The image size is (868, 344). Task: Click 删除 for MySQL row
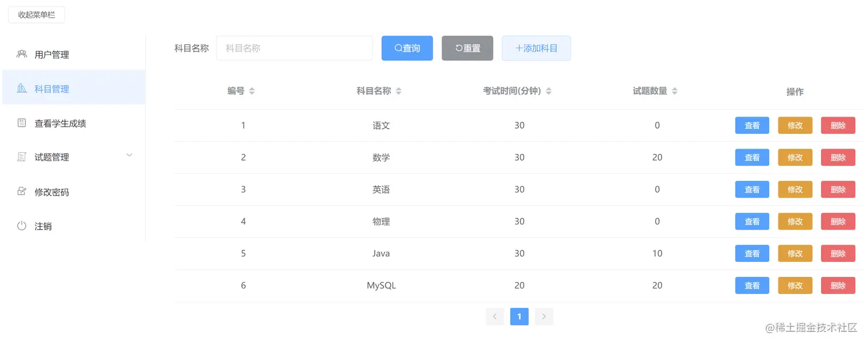(x=838, y=285)
